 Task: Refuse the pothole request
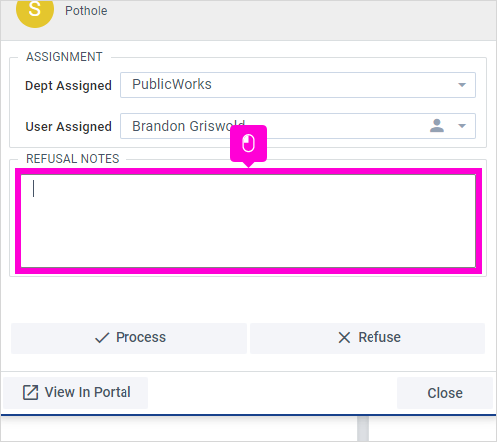click(367, 338)
